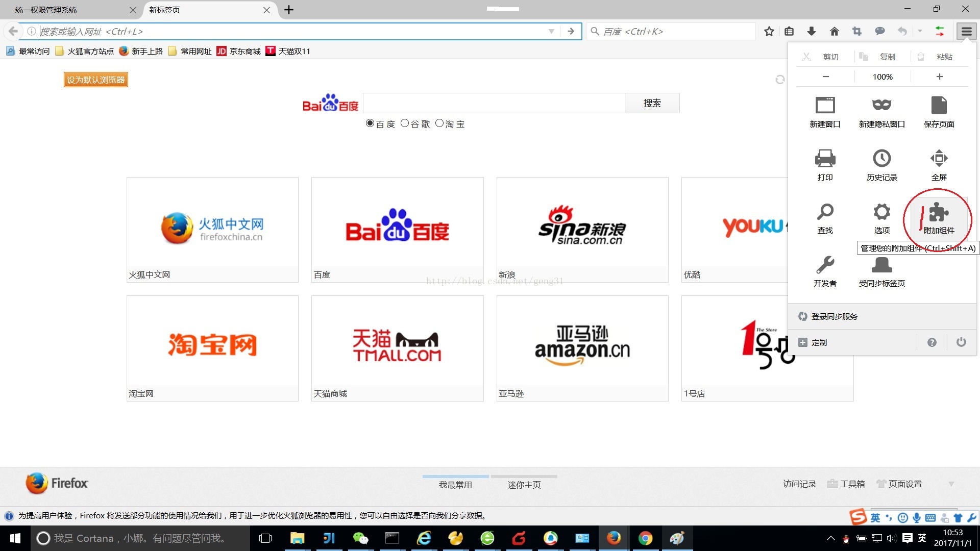The image size is (980, 551).
Task: Reset zoom by clicking 100%
Action: pos(883,77)
